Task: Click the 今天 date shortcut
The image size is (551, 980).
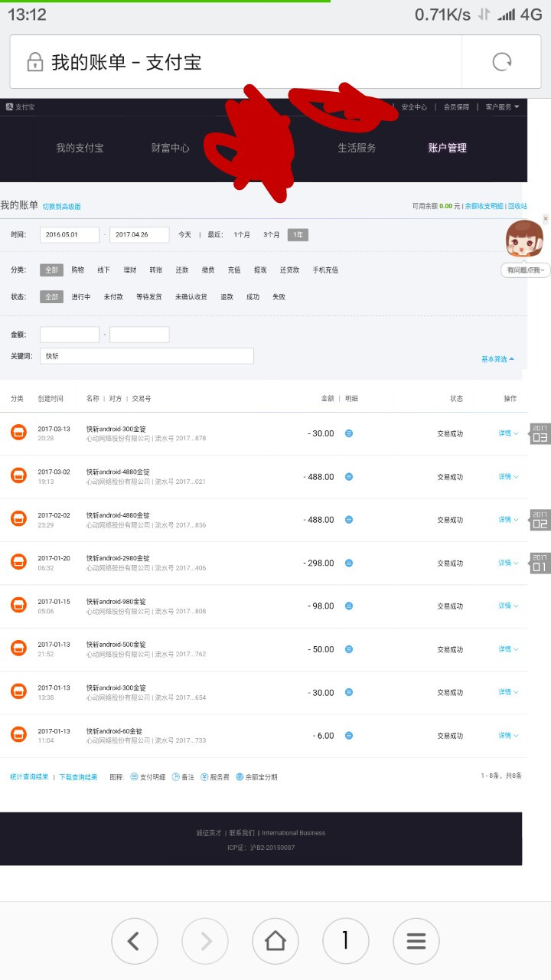Action: click(184, 235)
